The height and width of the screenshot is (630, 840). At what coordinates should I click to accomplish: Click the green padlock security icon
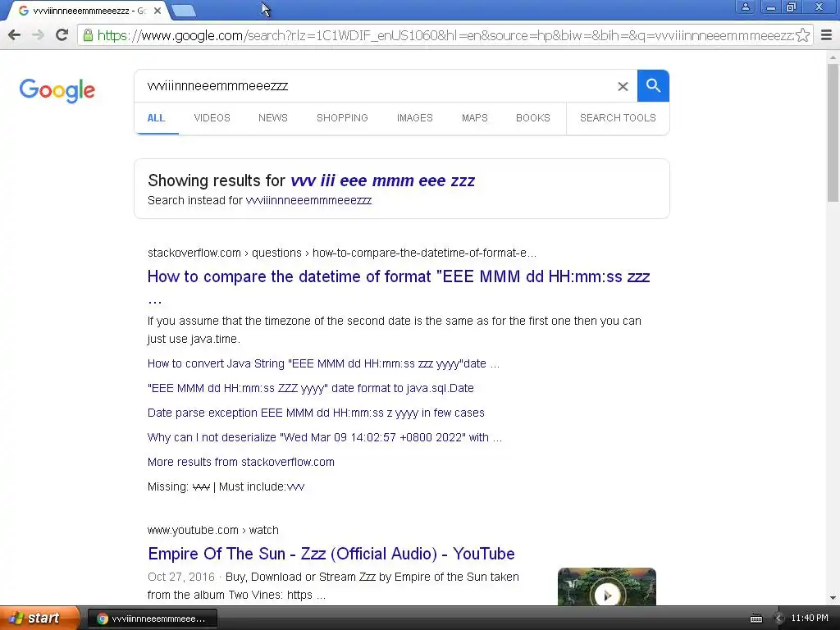88,35
